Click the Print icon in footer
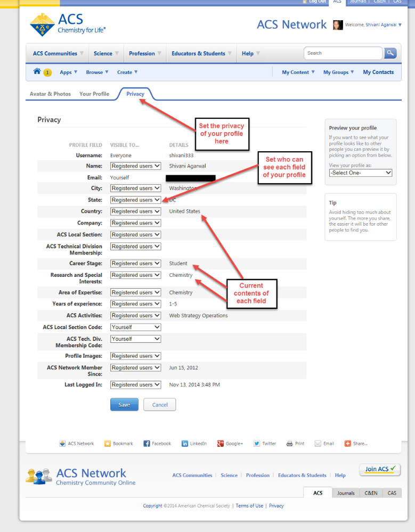415x532 pixels. coord(289,444)
